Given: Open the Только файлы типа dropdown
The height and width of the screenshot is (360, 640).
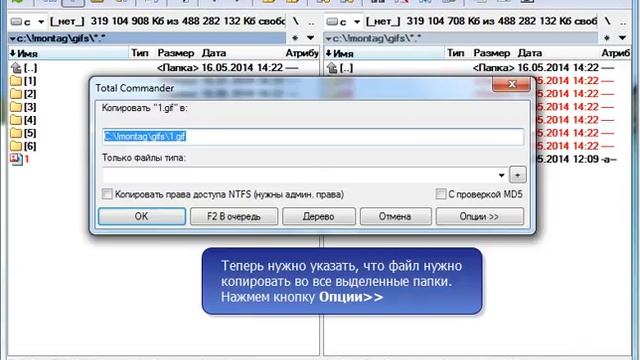Looking at the screenshot, I should [501, 175].
